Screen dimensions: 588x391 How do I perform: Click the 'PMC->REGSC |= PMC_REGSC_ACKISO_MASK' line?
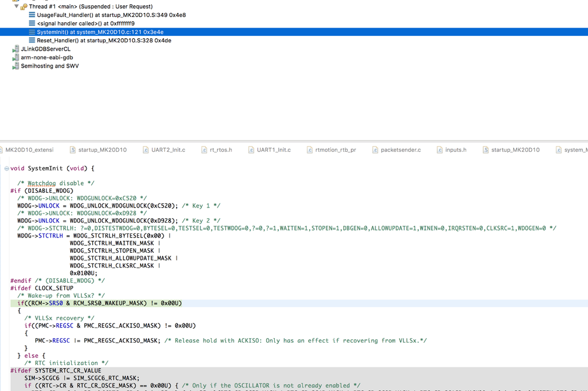click(231, 340)
